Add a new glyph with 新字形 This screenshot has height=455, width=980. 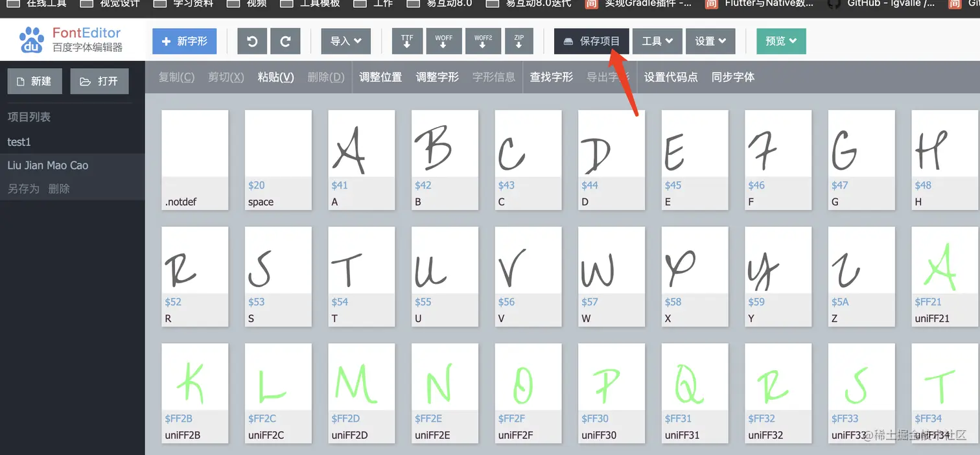click(x=185, y=41)
